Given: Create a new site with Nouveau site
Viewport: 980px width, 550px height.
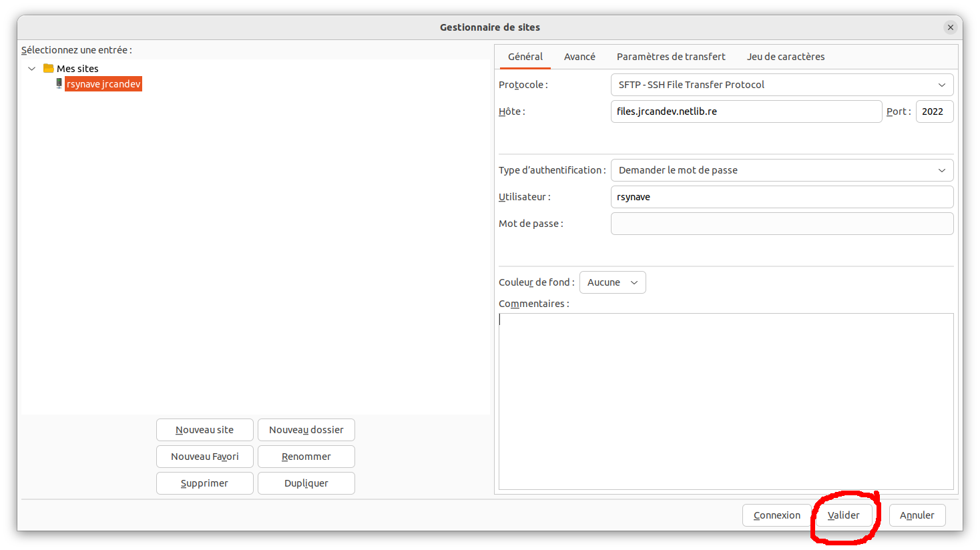Looking at the screenshot, I should (204, 430).
